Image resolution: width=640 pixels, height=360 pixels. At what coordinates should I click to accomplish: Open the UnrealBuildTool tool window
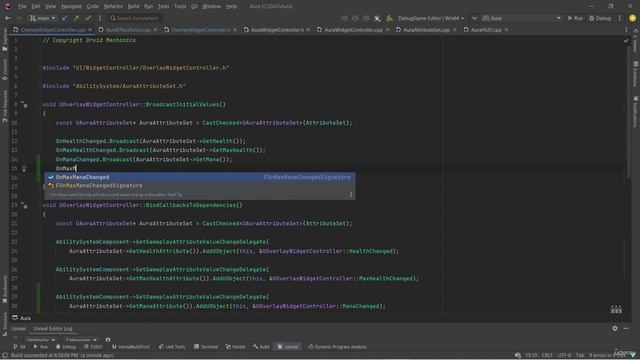coord(131,347)
